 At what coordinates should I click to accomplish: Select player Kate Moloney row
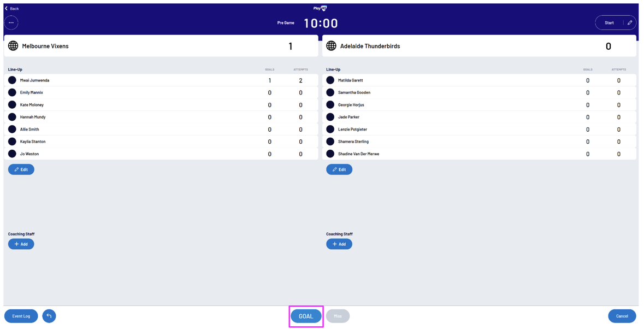(32, 105)
